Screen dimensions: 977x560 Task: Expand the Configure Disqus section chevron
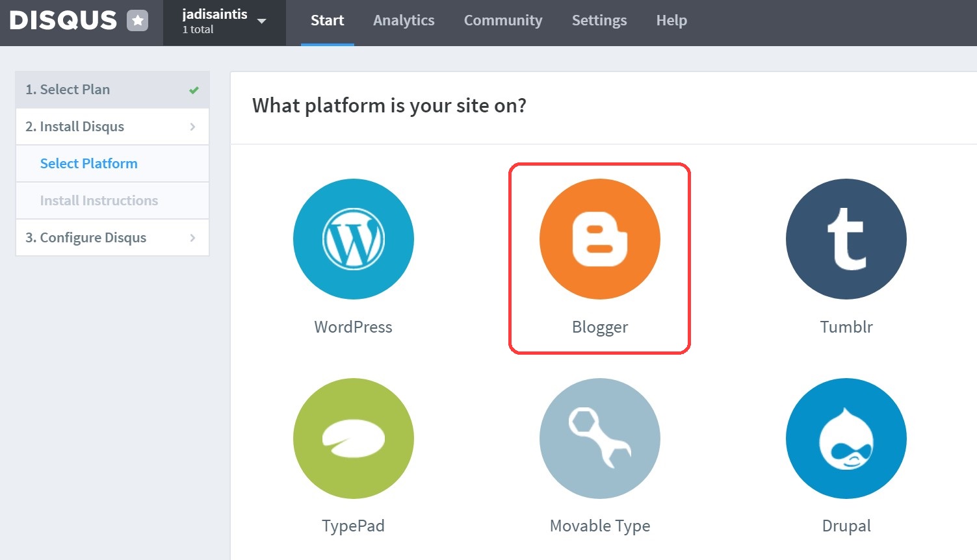point(193,237)
